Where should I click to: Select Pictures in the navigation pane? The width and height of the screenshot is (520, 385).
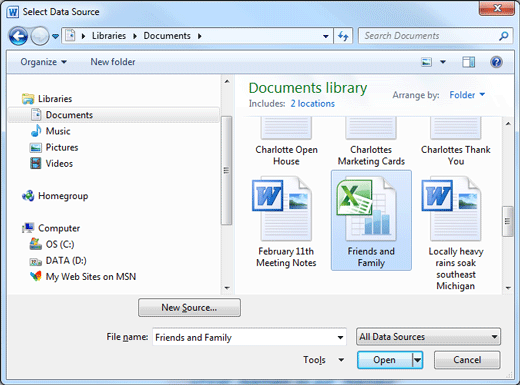54,147
